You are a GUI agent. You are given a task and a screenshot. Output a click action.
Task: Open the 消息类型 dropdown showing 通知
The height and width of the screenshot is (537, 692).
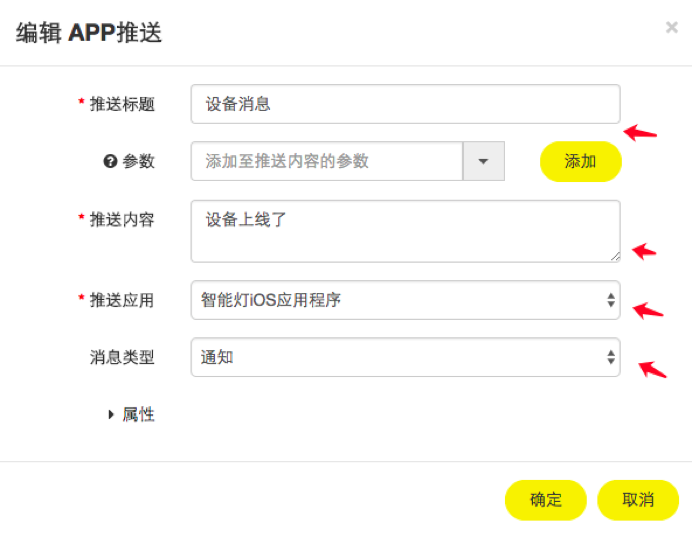(405, 357)
